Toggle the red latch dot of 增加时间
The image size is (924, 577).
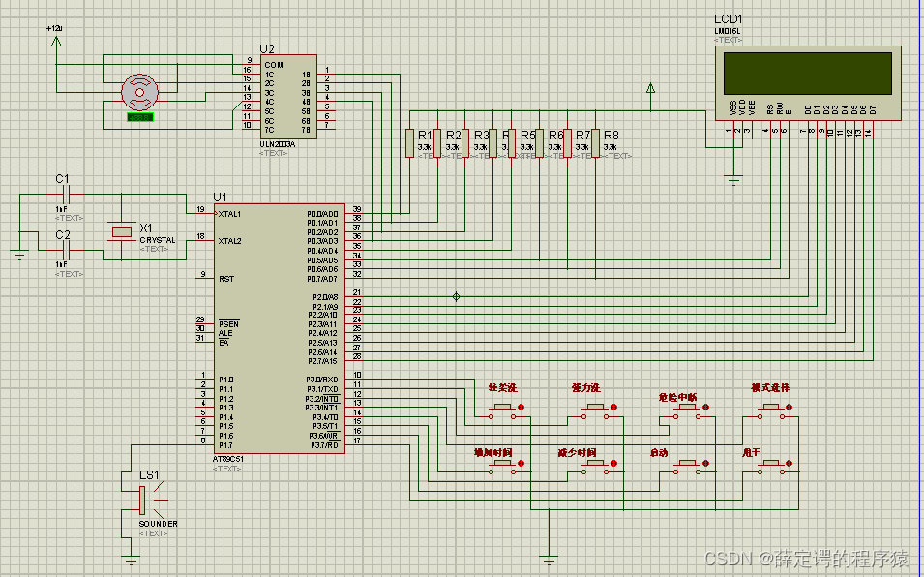click(521, 464)
